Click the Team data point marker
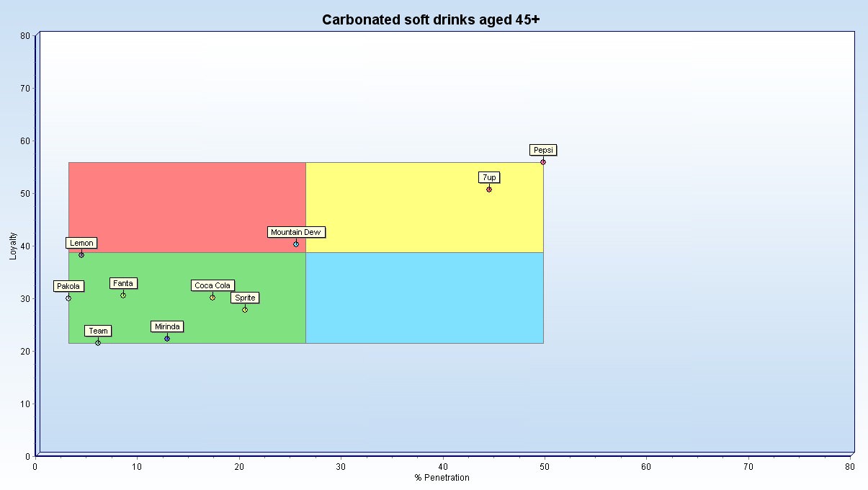Screen dimensions: 868x490 (x=98, y=343)
